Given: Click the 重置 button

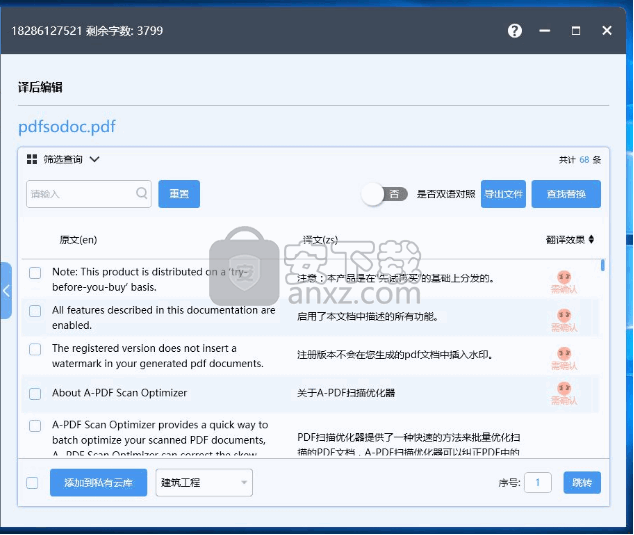Looking at the screenshot, I should tap(179, 194).
